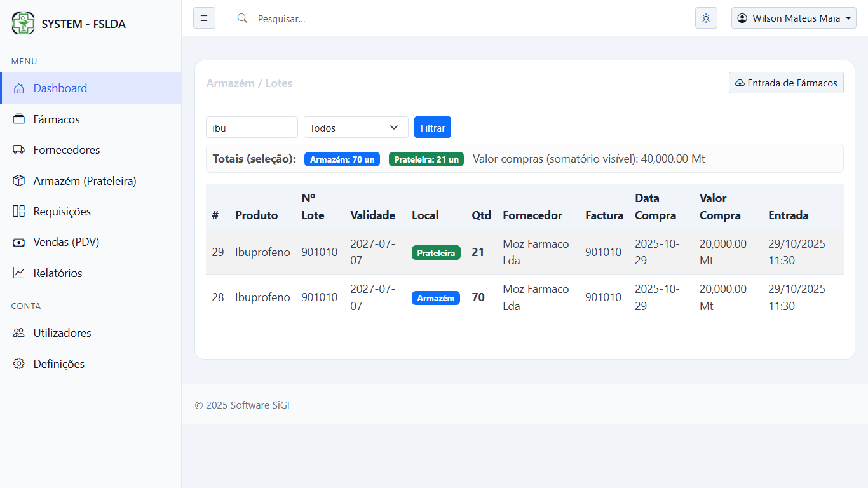Click the green Prateleira badge in row 29
868x488 pixels.
click(436, 253)
